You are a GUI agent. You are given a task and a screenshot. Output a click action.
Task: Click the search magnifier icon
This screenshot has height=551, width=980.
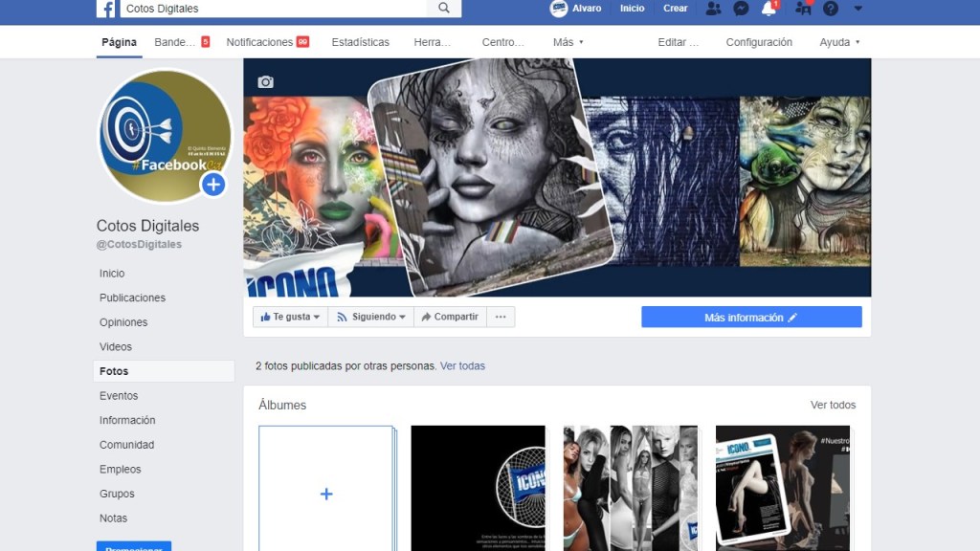click(x=444, y=9)
